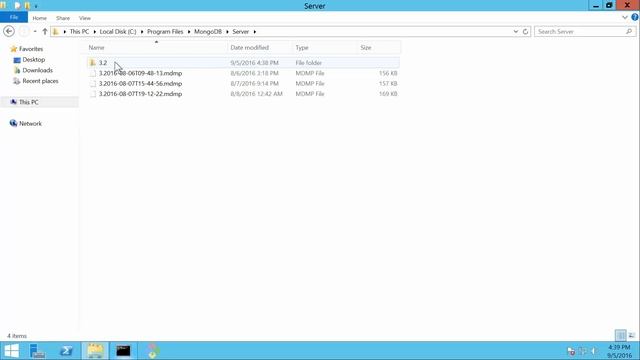Expand arrow after Program Files breadcrumb
640x360 pixels.
coord(189,31)
